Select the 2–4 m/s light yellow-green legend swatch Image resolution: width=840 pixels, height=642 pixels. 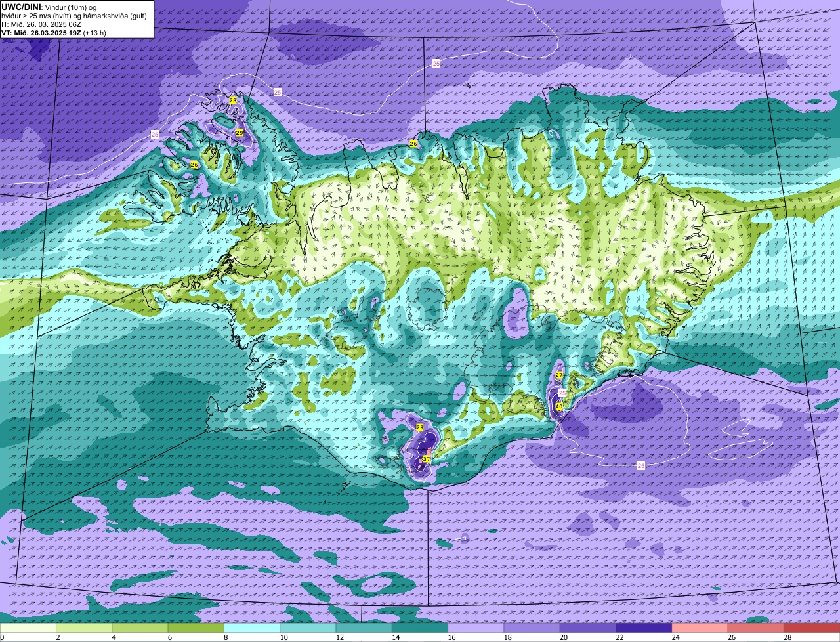(84, 628)
